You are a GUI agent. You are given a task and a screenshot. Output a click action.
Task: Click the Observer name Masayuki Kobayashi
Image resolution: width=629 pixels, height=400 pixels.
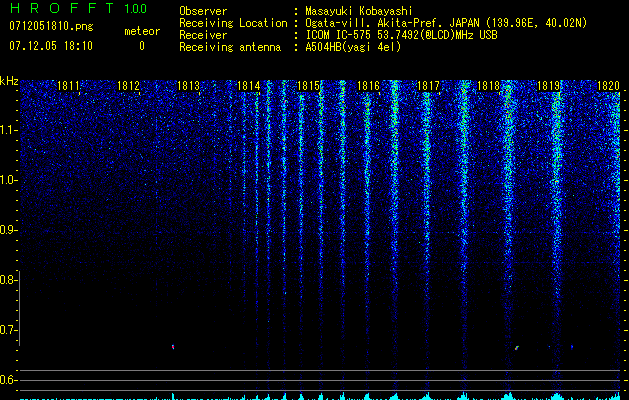click(x=359, y=11)
